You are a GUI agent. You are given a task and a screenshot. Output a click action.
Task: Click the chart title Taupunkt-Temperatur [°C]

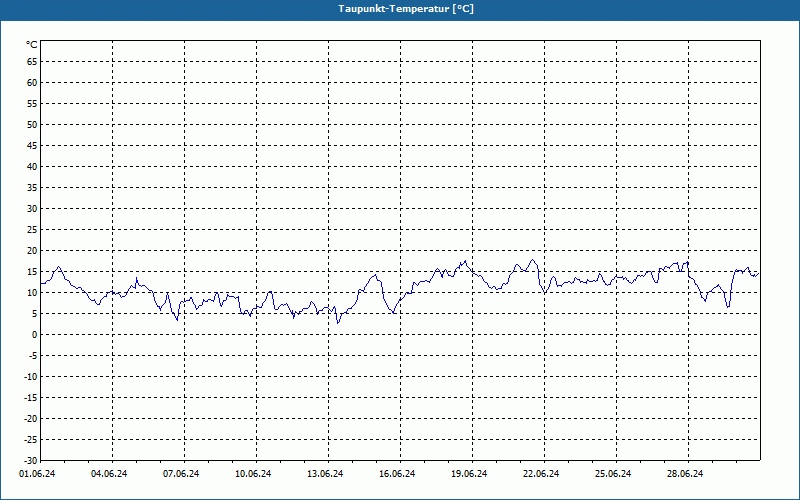tap(406, 9)
